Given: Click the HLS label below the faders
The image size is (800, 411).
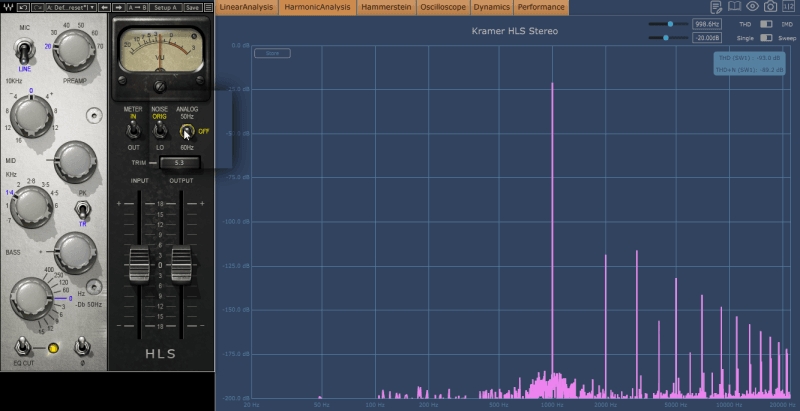Looking at the screenshot, I should (x=161, y=353).
